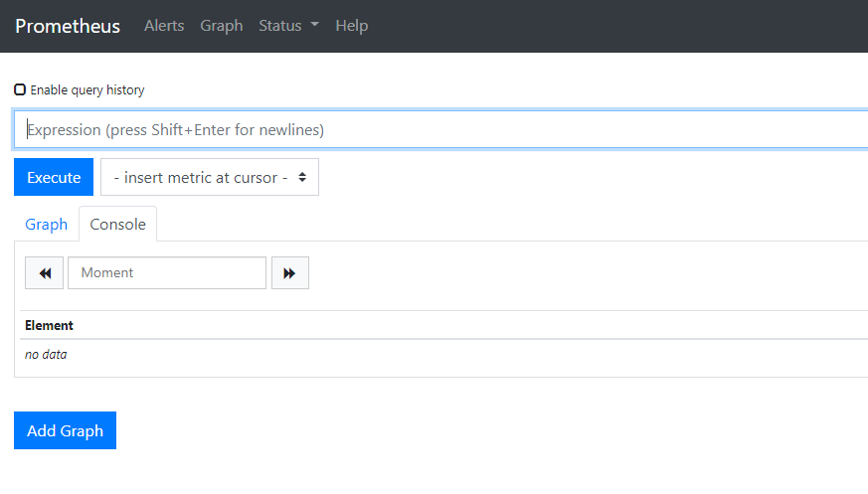Focus the Expression input field
This screenshot has height=494, width=868.
click(x=437, y=129)
